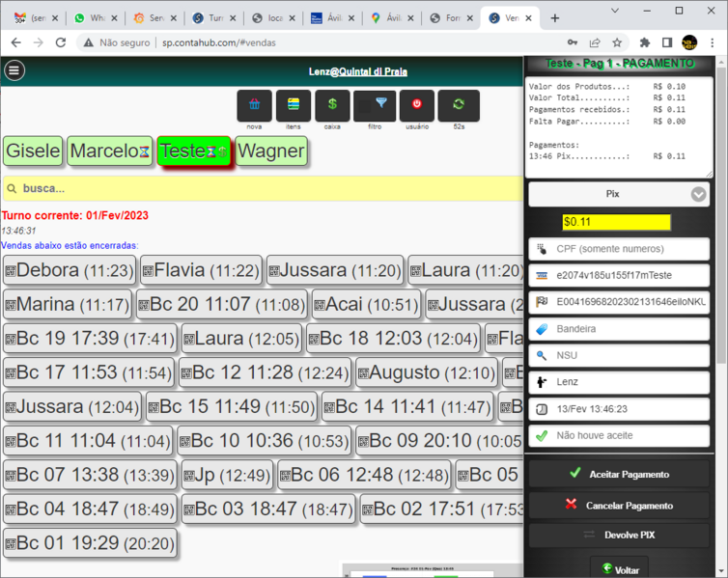Open Chrome three-dot menu
The image size is (728, 578).
(713, 42)
